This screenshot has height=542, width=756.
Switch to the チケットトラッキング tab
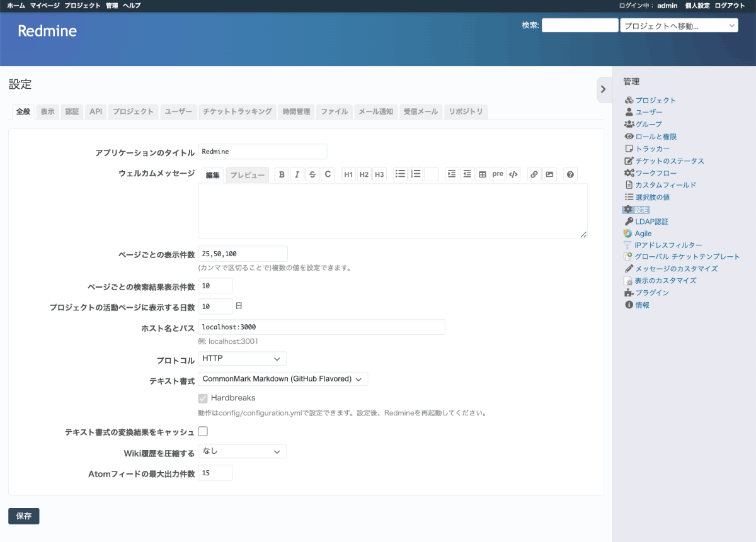[237, 111]
